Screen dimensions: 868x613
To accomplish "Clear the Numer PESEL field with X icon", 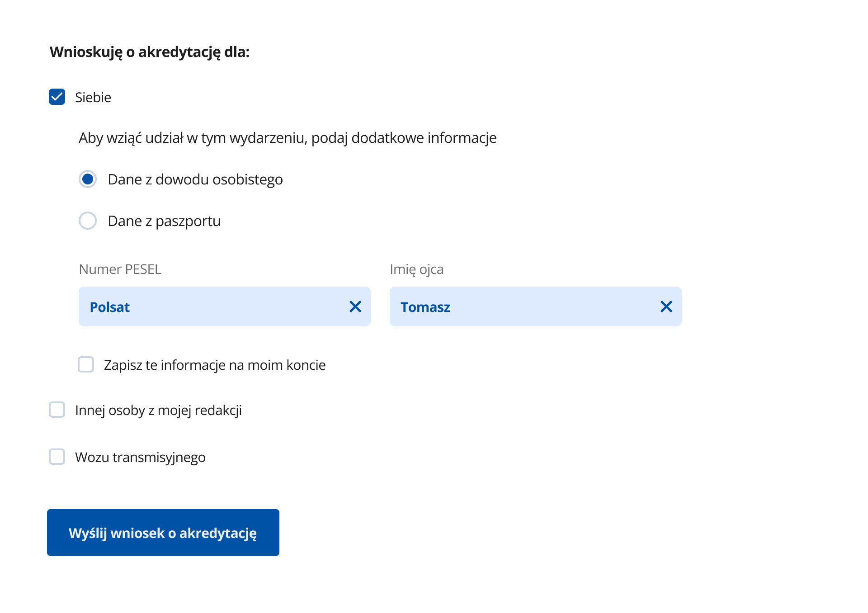I will [355, 307].
